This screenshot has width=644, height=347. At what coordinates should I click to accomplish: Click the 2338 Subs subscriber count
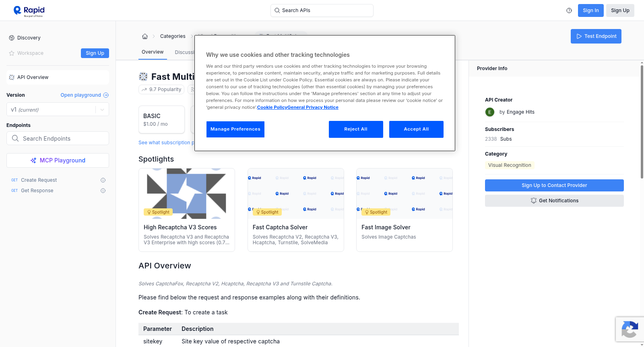(498, 139)
